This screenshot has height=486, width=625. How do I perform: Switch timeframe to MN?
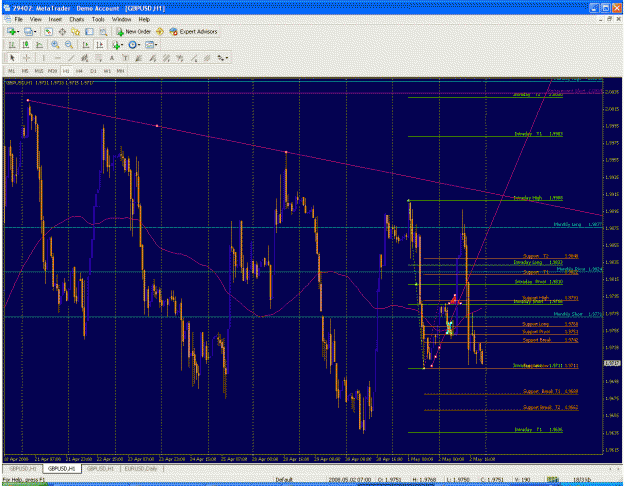tap(120, 71)
